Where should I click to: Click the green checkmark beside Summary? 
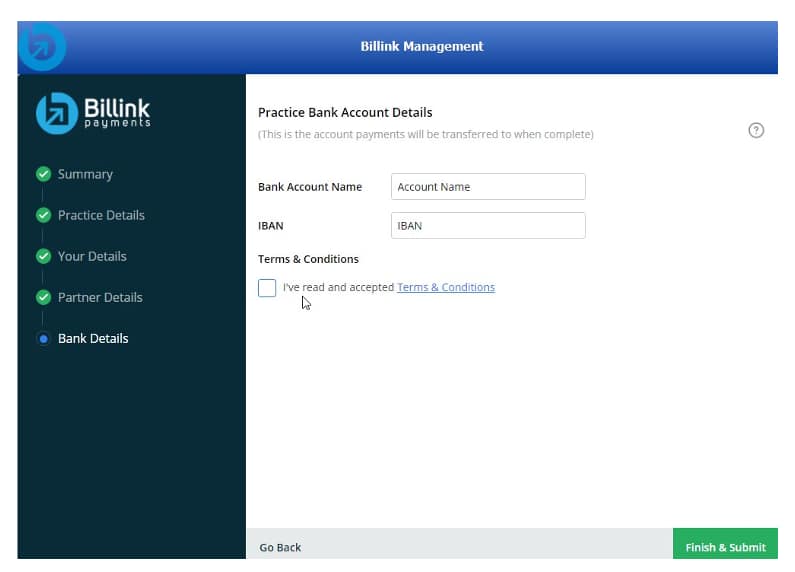click(43, 174)
